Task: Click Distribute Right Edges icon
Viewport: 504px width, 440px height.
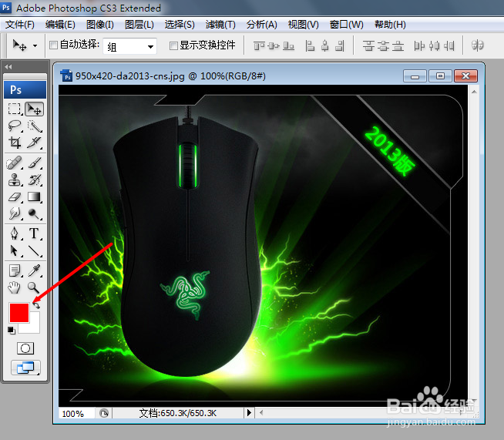Action: tap(449, 46)
